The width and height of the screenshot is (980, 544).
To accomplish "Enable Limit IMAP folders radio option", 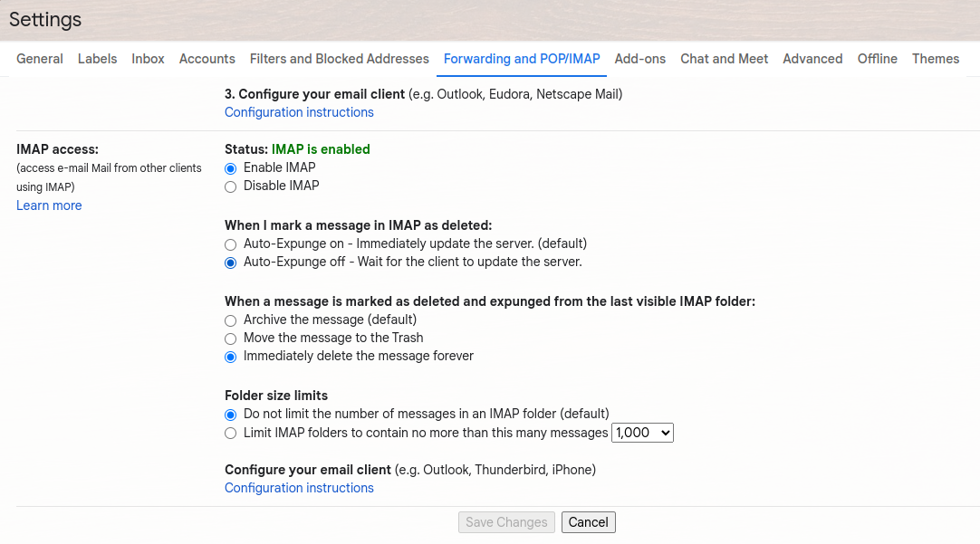I will pos(231,434).
